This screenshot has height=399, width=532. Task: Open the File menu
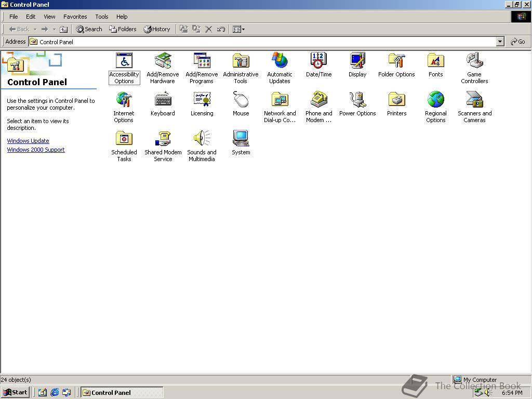14,17
